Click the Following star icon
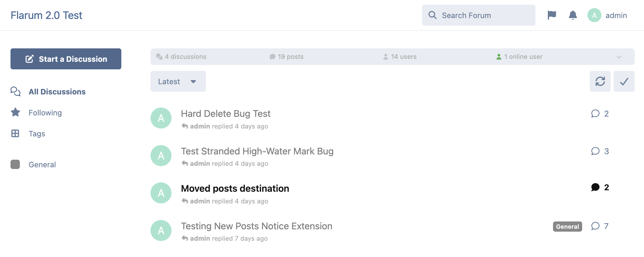 15,112
